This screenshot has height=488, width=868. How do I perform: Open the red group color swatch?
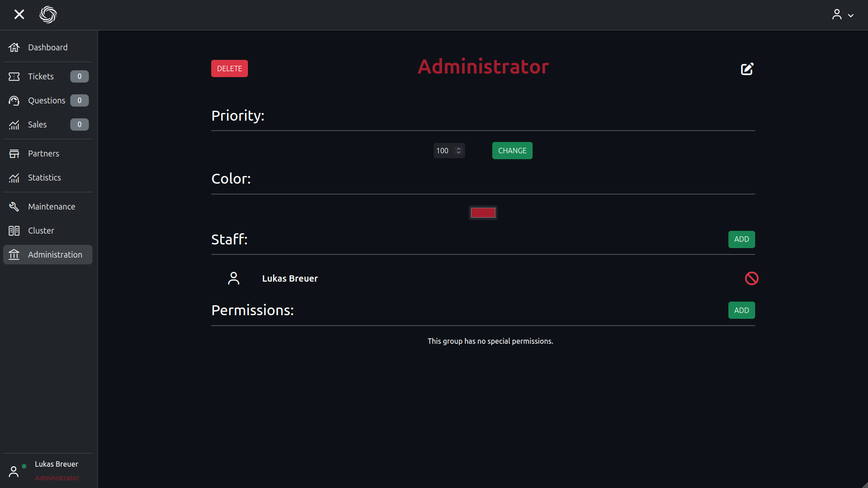[x=483, y=213]
